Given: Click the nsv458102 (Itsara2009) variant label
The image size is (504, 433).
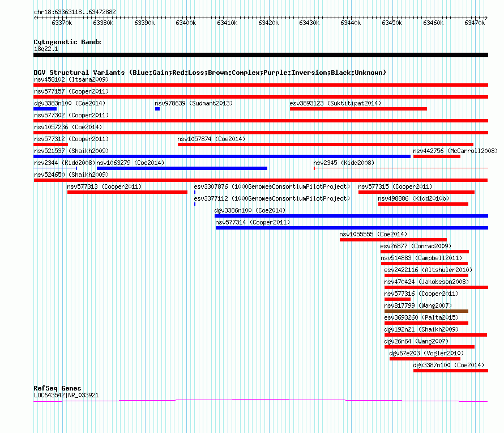Looking at the screenshot, I should pyautogui.click(x=71, y=79).
